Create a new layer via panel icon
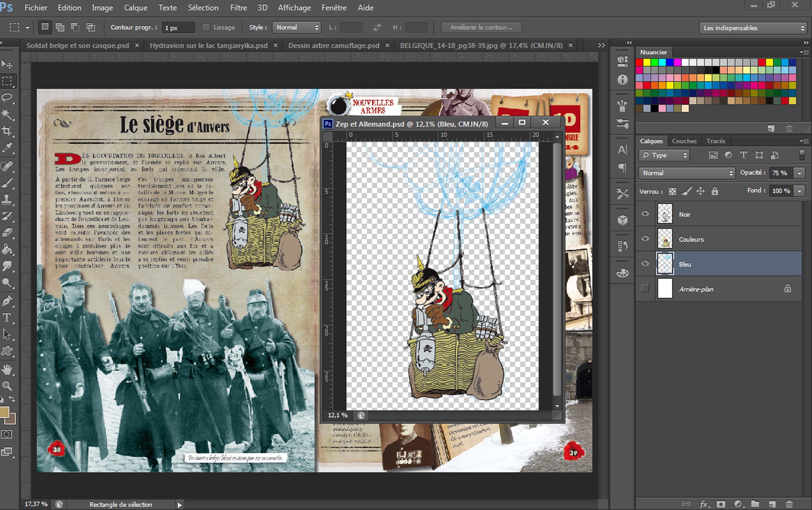The image size is (812, 510). [x=772, y=504]
